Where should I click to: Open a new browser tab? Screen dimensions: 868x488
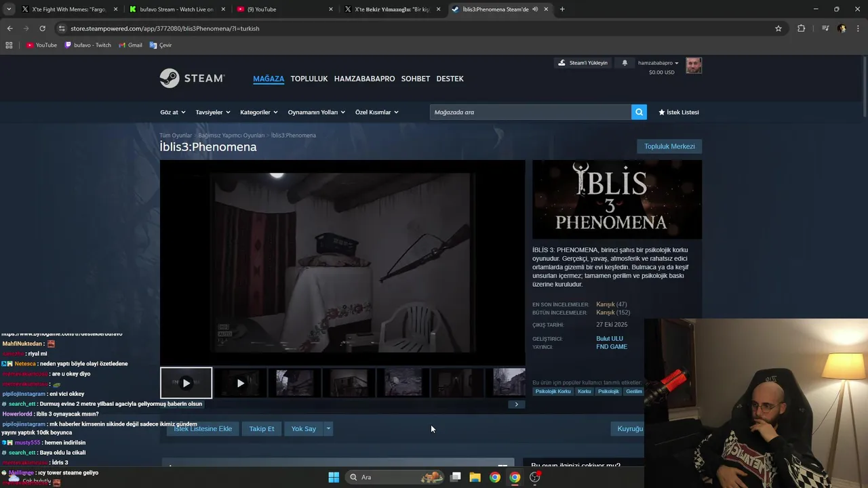coord(562,9)
